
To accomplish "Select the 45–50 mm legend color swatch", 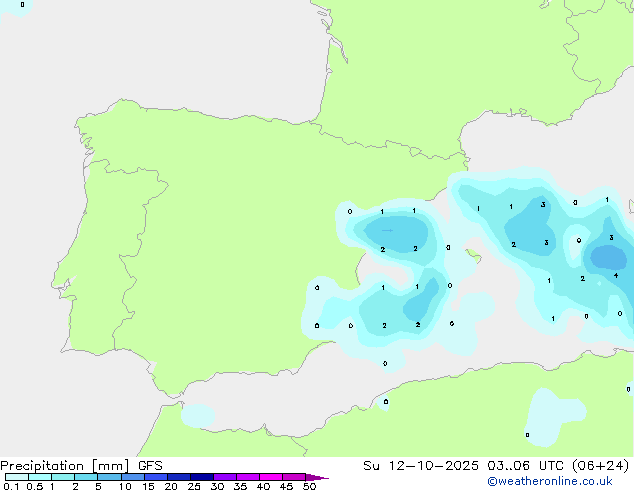I will (294, 477).
